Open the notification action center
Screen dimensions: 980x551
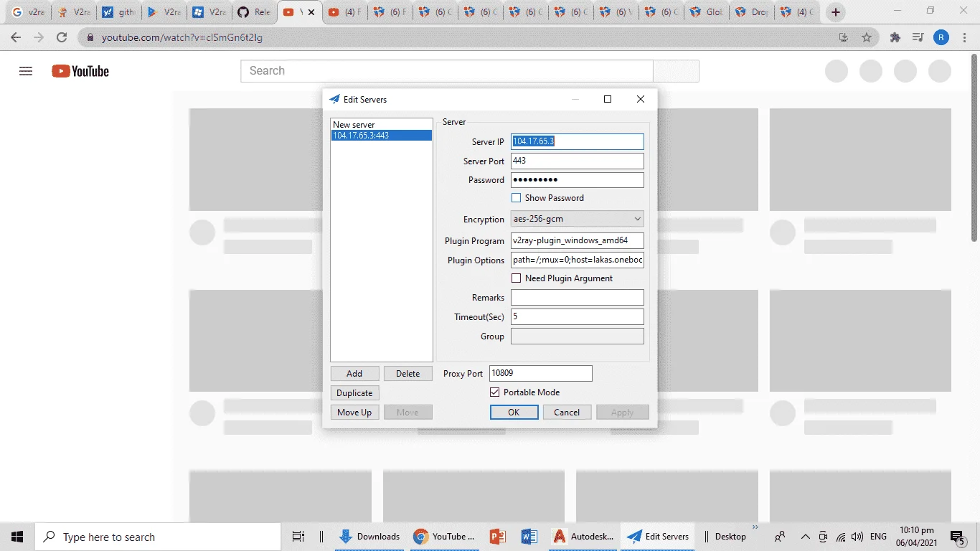957,537
